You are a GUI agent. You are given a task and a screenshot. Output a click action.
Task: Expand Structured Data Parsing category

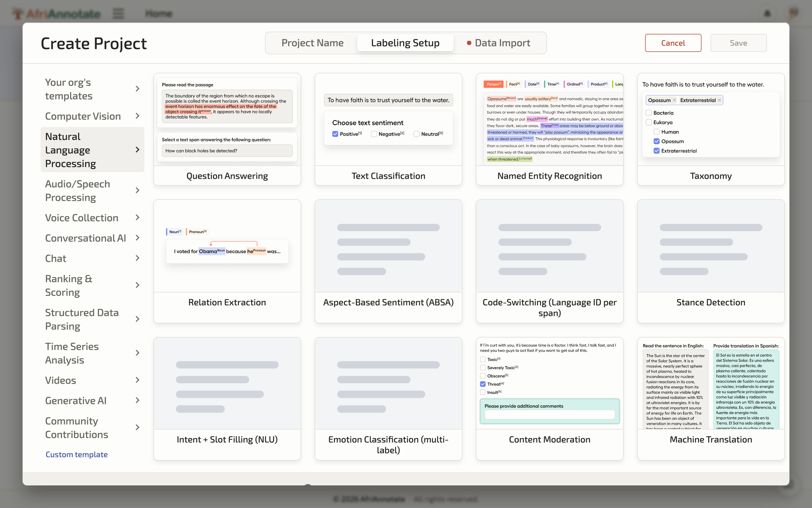[x=92, y=319]
